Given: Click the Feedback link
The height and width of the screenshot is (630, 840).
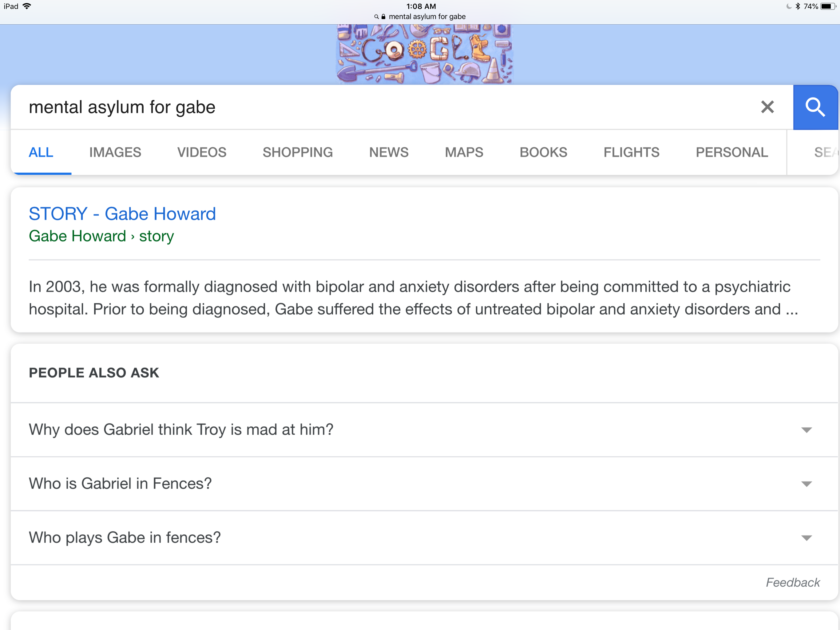Looking at the screenshot, I should 793,583.
